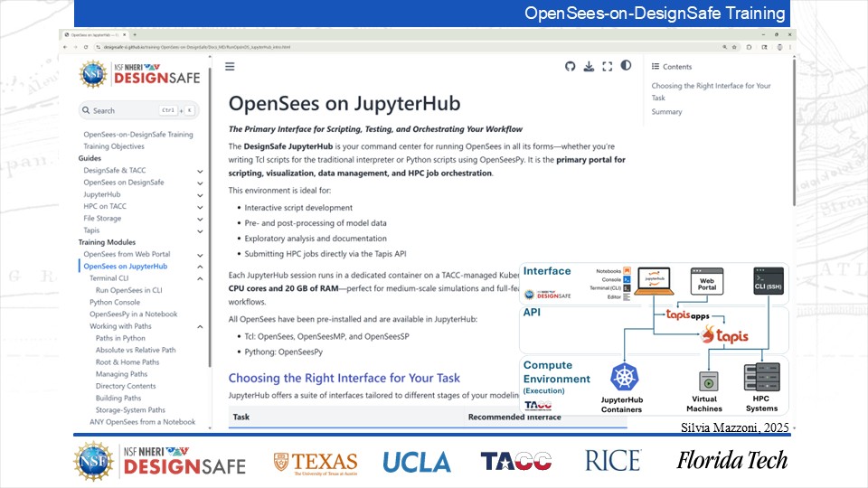The image size is (868, 488).
Task: Toggle the hamburger sidebar menu
Action: point(230,66)
